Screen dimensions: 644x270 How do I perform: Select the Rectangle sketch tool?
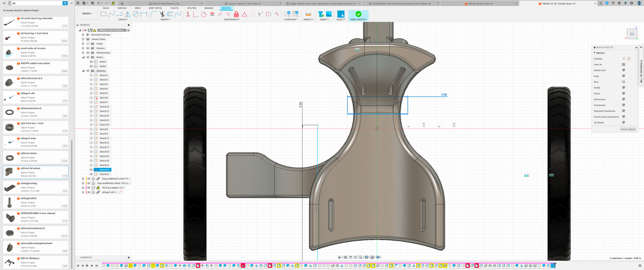(x=103, y=14)
